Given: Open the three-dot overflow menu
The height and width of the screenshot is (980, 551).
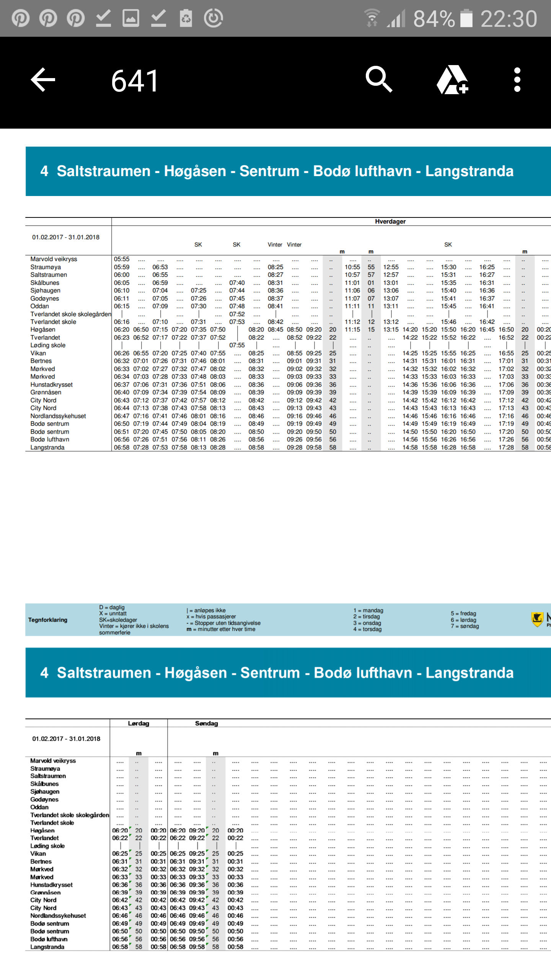Looking at the screenshot, I should [x=517, y=80].
